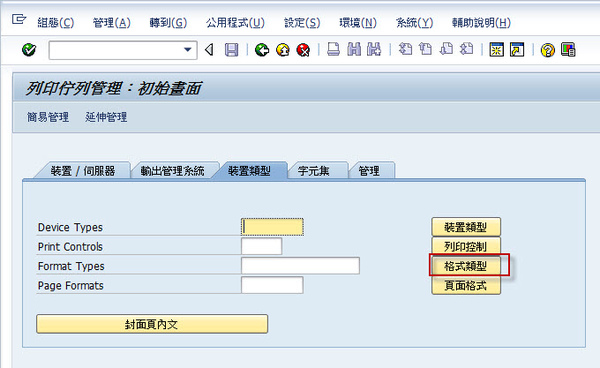
Task: Click the Next Page icon
Action: tap(446, 50)
